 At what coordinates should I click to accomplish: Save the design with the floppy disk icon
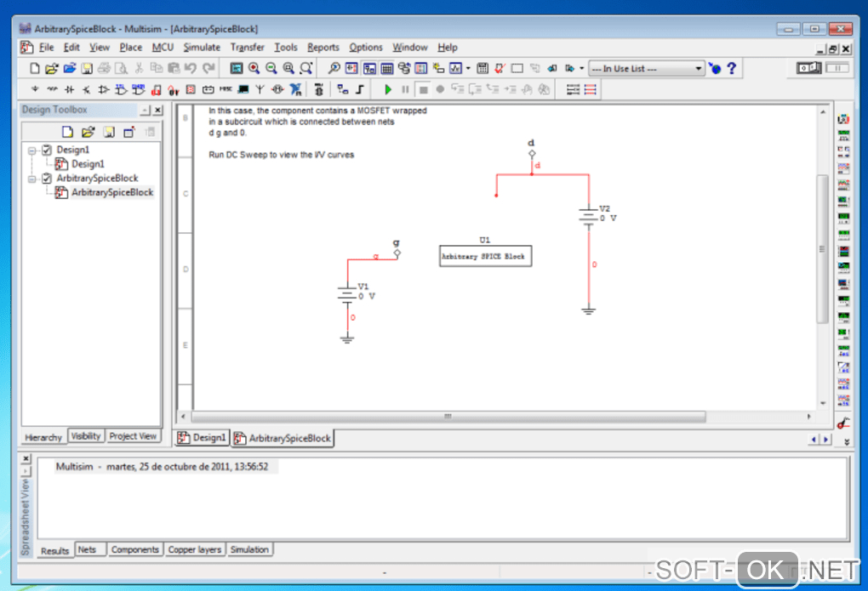87,69
